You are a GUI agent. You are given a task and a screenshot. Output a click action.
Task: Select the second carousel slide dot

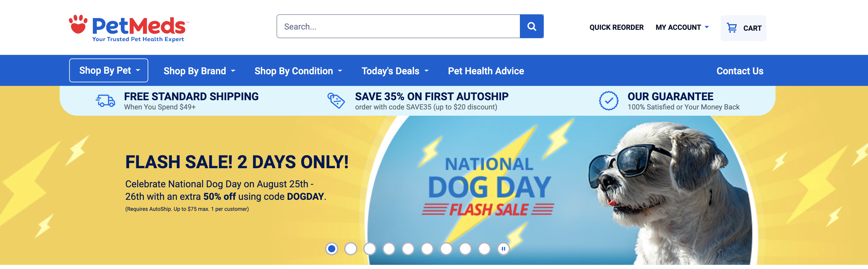point(351,249)
